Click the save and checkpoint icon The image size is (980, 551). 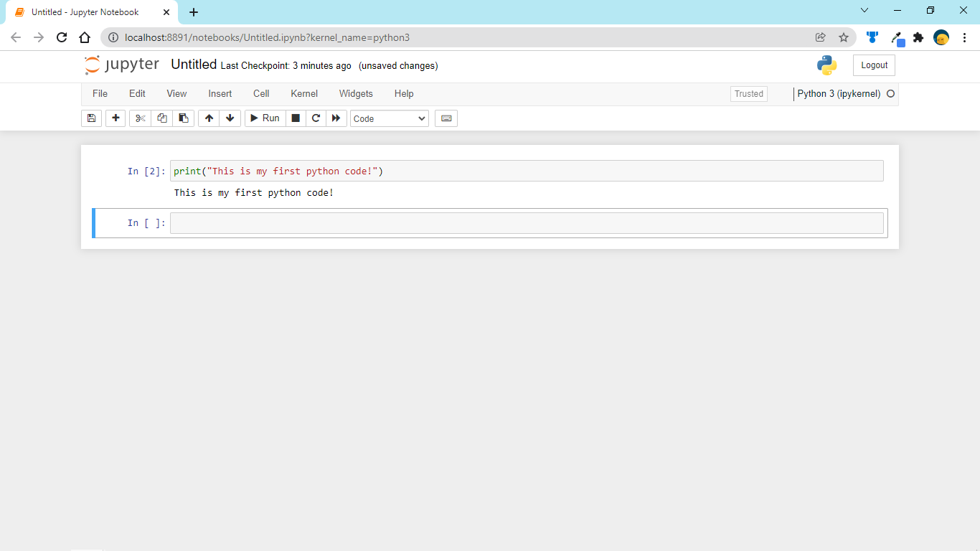click(x=91, y=118)
